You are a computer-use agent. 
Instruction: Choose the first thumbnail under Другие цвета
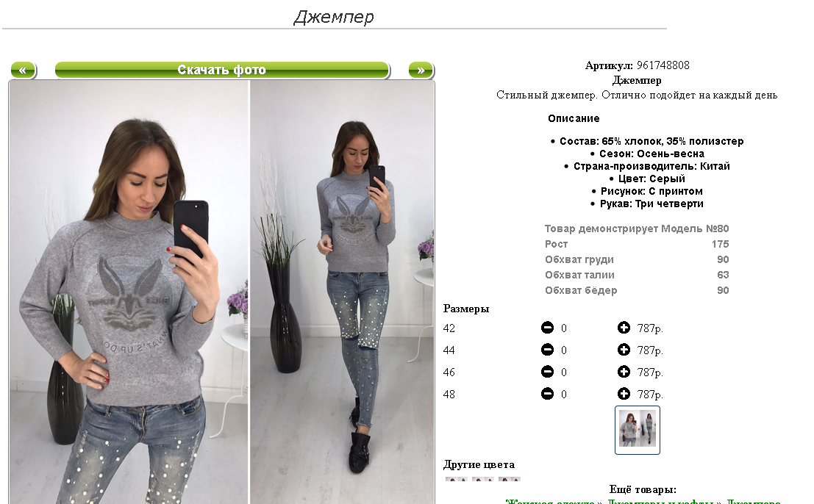pos(457,479)
